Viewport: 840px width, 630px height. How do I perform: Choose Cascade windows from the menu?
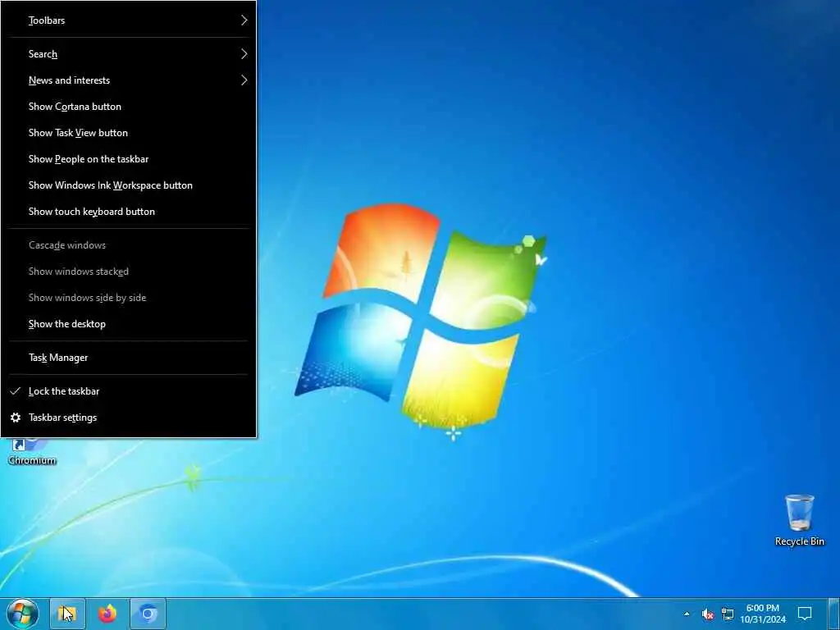[x=129, y=245]
